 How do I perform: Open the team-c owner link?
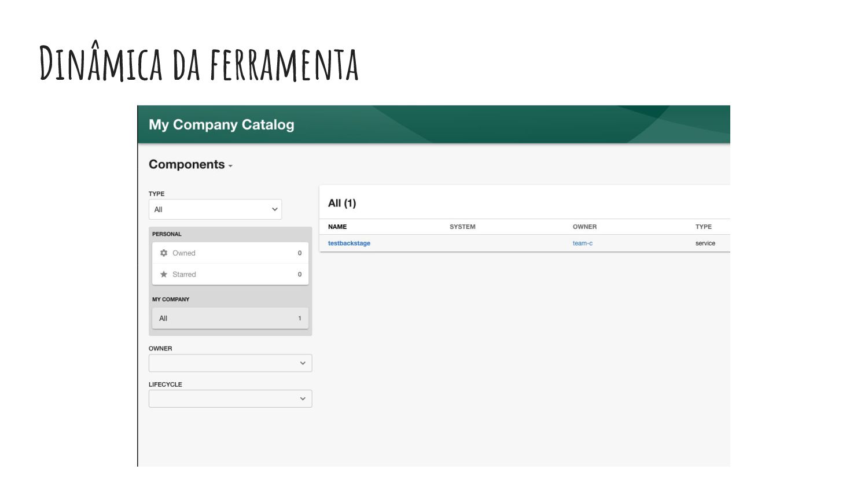point(583,243)
